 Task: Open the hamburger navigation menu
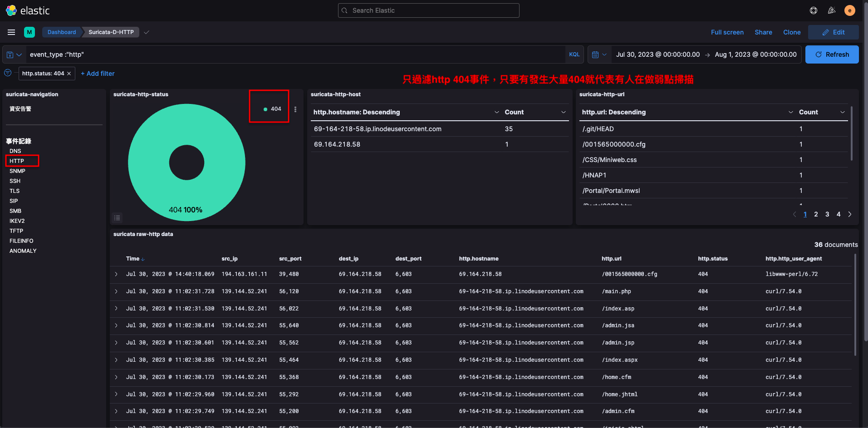point(11,32)
